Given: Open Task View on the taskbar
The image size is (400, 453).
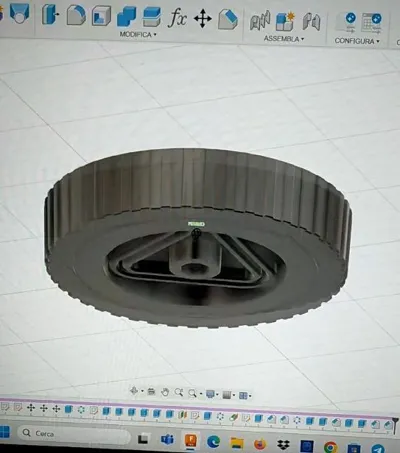Looking at the screenshot, I should click(x=143, y=439).
